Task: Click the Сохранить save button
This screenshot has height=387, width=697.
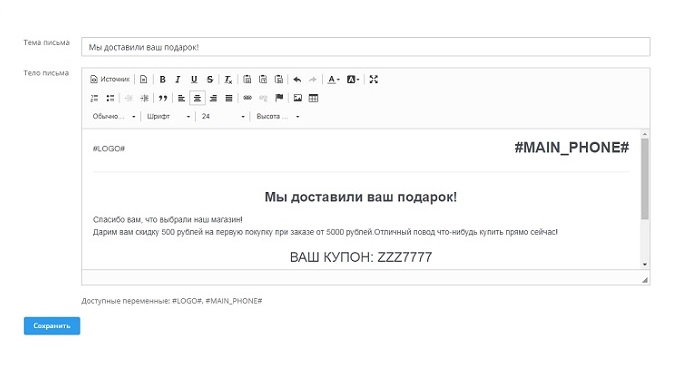Action: [52, 326]
